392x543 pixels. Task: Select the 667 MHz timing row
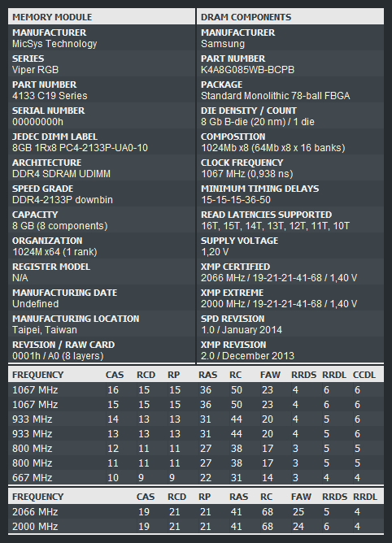click(196, 477)
